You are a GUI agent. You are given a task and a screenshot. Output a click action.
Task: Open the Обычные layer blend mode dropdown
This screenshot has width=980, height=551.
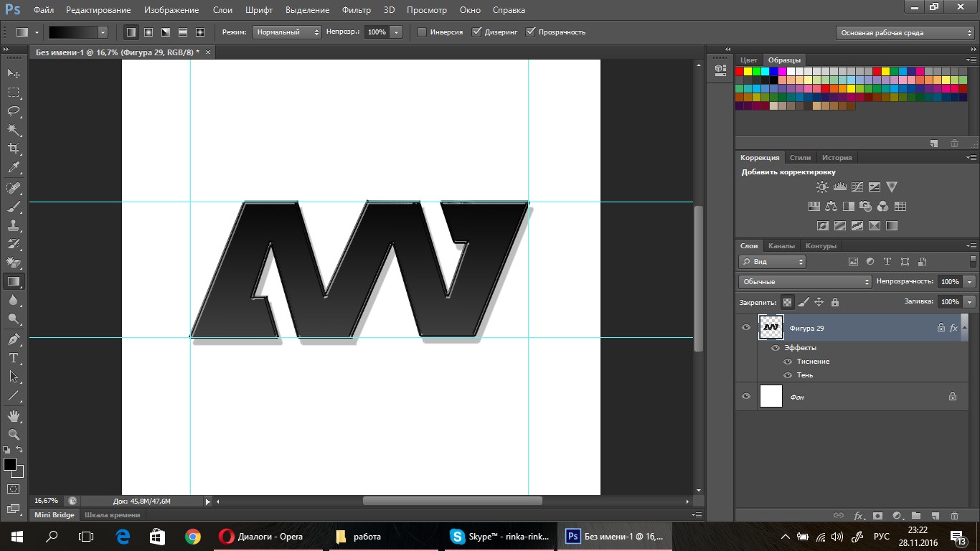pos(805,282)
